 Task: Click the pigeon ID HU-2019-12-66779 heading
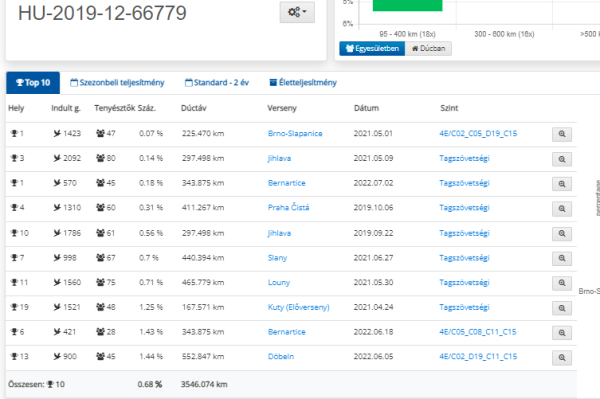click(x=102, y=13)
